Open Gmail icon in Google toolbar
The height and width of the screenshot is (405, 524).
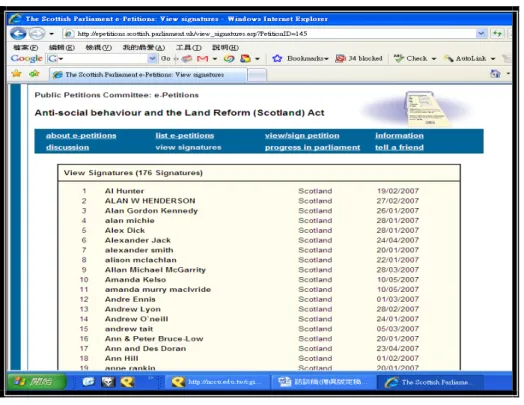[x=203, y=59]
